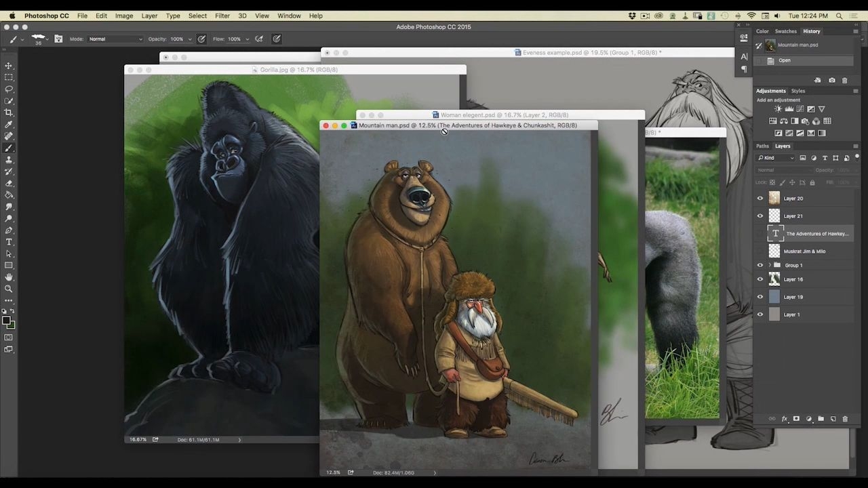
Task: Add a Brightness/Contrast adjustment
Action: click(x=778, y=109)
